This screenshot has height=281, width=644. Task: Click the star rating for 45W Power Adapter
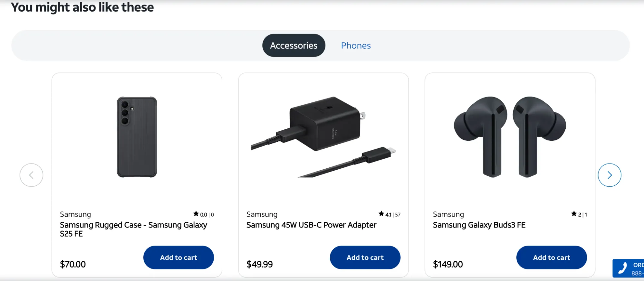click(381, 214)
